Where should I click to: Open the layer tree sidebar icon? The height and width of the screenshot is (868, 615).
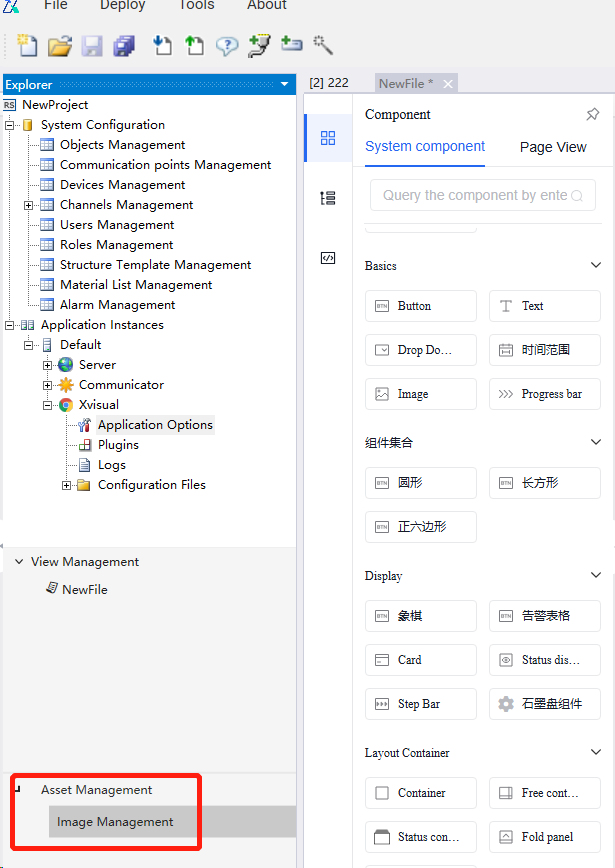click(x=328, y=198)
